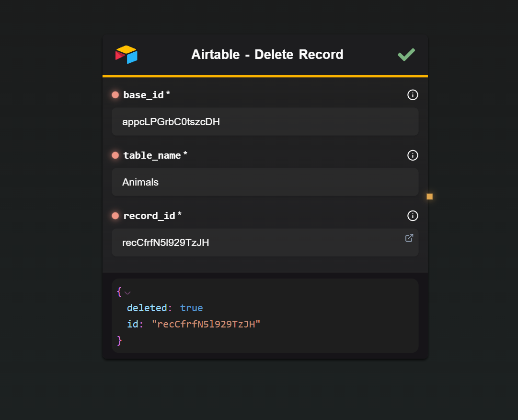Open the base_id info tooltip icon
The height and width of the screenshot is (420, 518).
click(413, 95)
